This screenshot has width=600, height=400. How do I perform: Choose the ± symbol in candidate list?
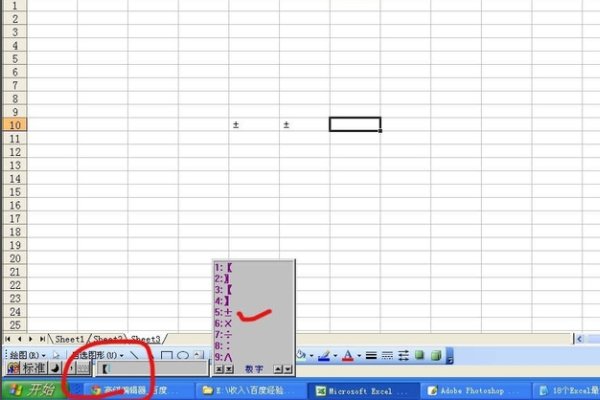(x=228, y=311)
